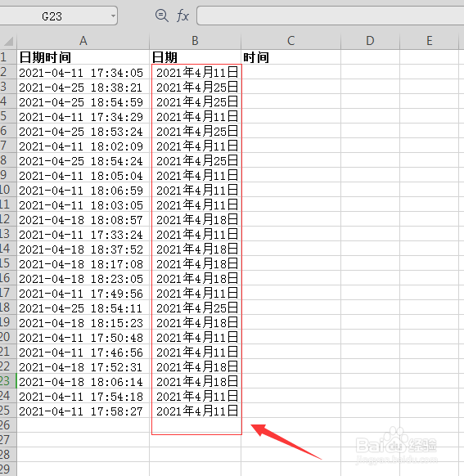This screenshot has width=464, height=476.
Task: Click date cell B18 2021年4月25日
Action: point(196,308)
